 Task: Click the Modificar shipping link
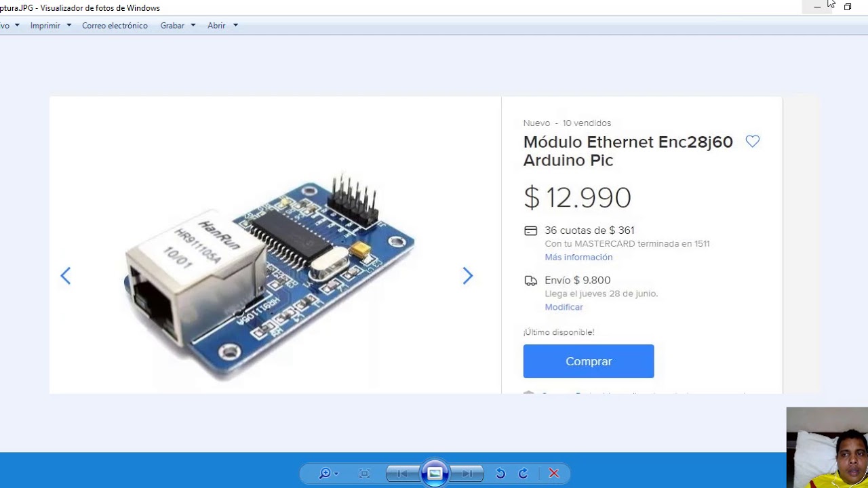click(x=564, y=307)
